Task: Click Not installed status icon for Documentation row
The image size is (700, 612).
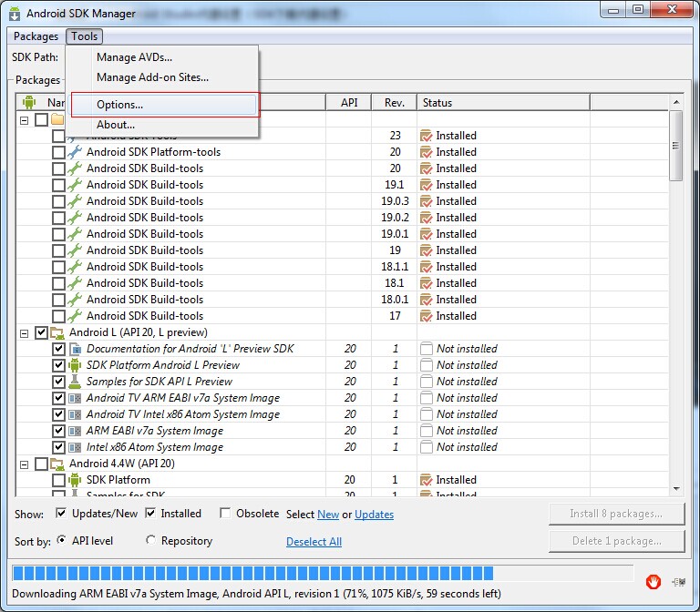Action: pyautogui.click(x=427, y=349)
